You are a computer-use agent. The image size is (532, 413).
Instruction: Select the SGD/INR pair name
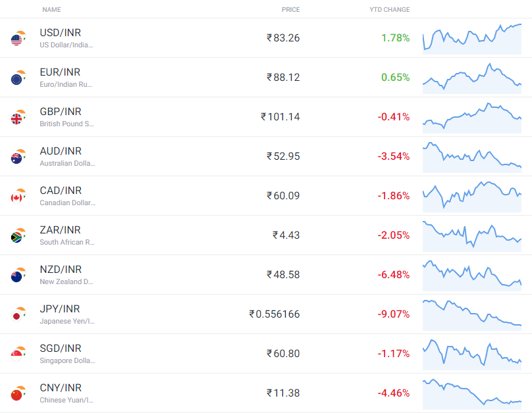click(61, 349)
